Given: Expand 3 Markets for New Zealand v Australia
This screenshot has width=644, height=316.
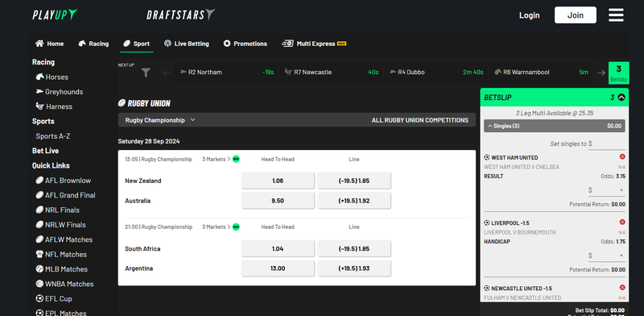Looking at the screenshot, I should 216,160.
